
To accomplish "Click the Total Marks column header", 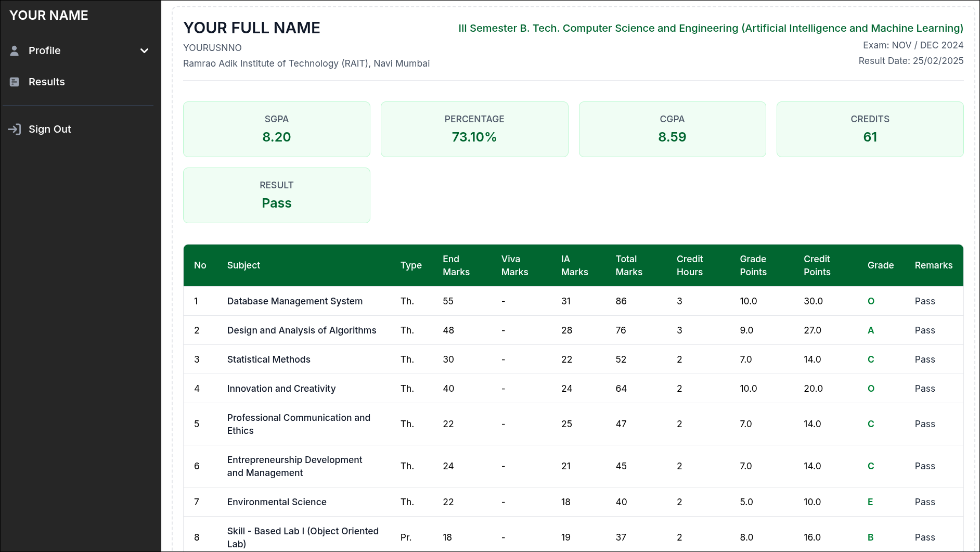I will point(629,265).
